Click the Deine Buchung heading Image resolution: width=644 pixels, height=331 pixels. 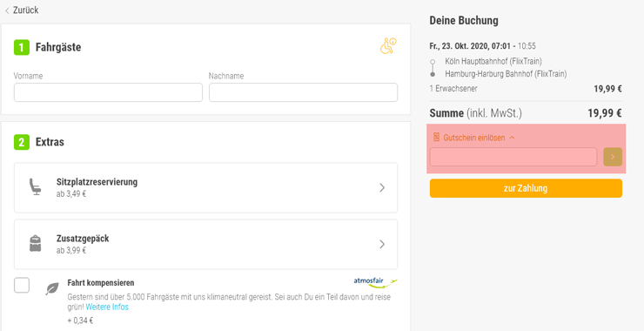[x=464, y=21]
